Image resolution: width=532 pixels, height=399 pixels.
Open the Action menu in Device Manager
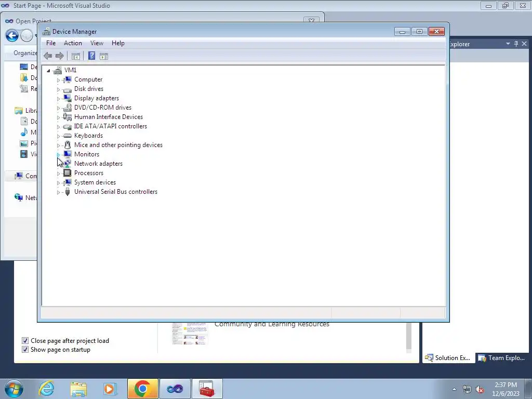pyautogui.click(x=73, y=43)
